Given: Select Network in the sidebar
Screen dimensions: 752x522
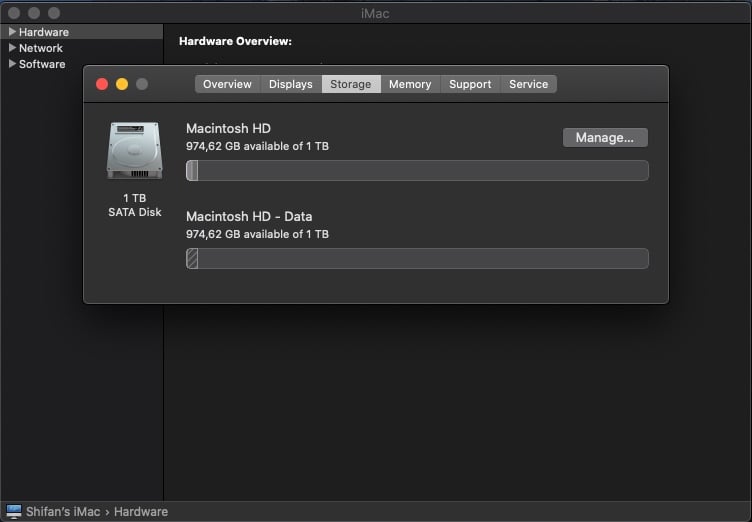Looking at the screenshot, I should [41, 48].
